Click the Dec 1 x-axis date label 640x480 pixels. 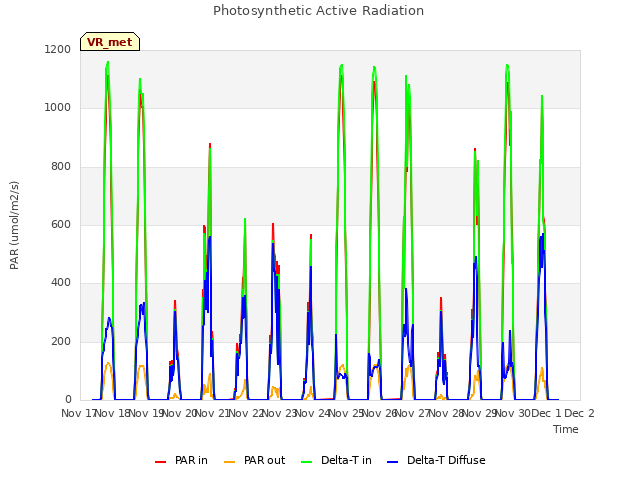click(x=546, y=413)
